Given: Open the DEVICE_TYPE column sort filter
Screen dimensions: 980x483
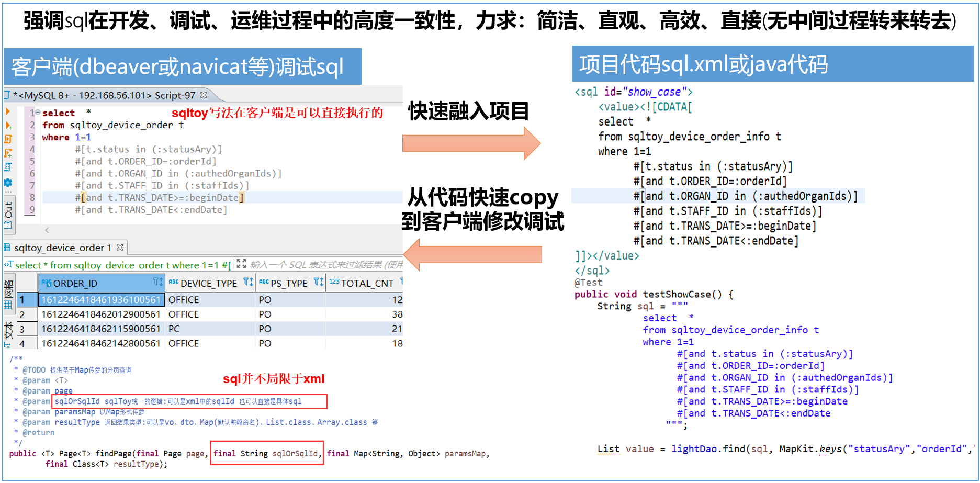Looking at the screenshot, I should (x=249, y=282).
